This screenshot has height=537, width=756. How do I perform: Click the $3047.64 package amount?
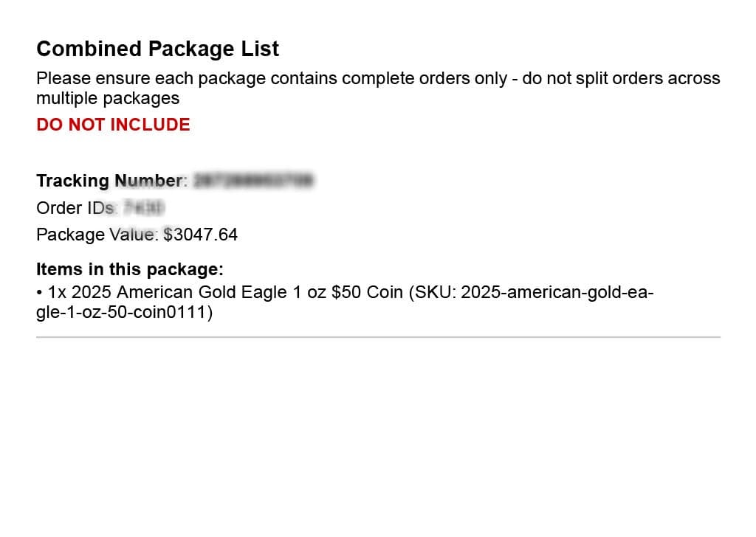(201, 235)
